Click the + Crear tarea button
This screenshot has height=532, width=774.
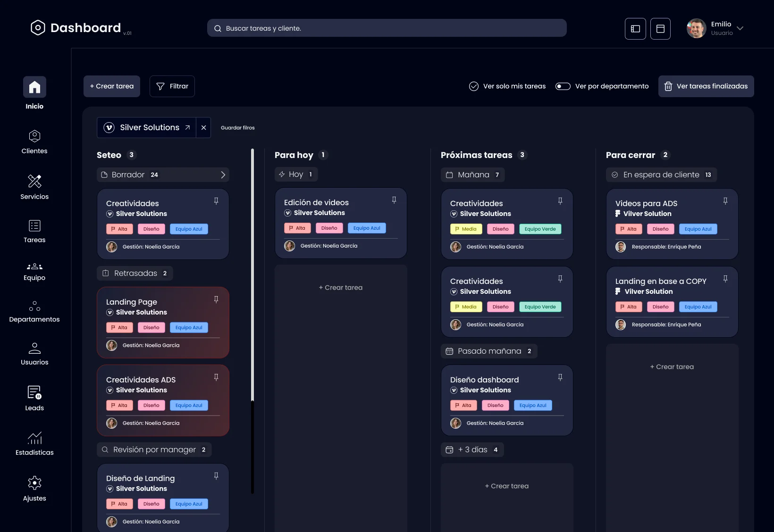tap(112, 86)
